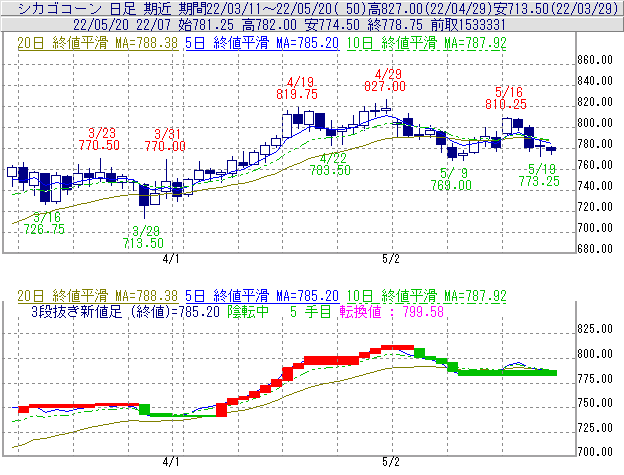This screenshot has width=624, height=475.
Task: Click the 終778.75 closing price value
Action: tap(395, 25)
